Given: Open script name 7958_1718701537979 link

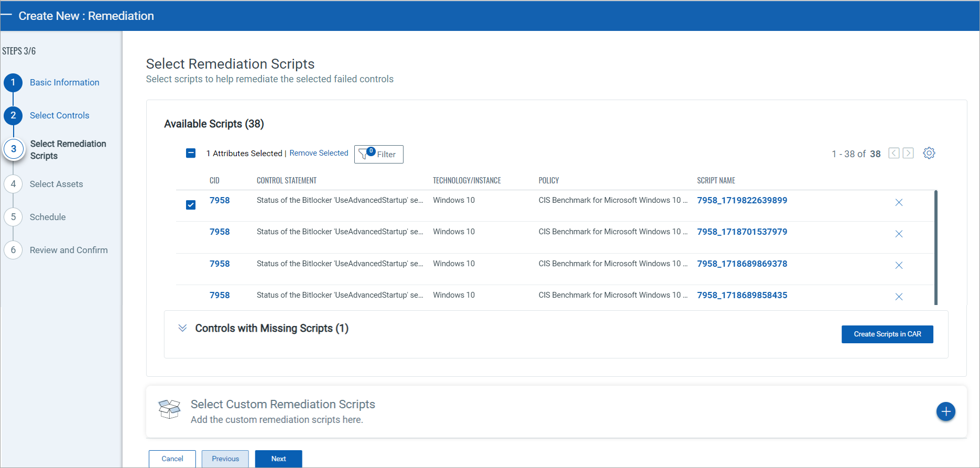Looking at the screenshot, I should point(742,232).
